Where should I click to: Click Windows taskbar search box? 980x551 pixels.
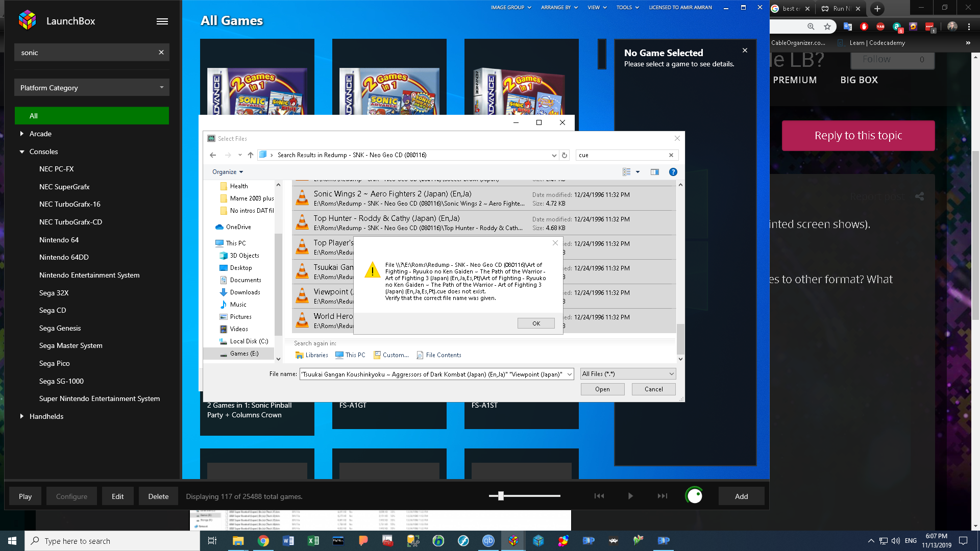pos(112,541)
